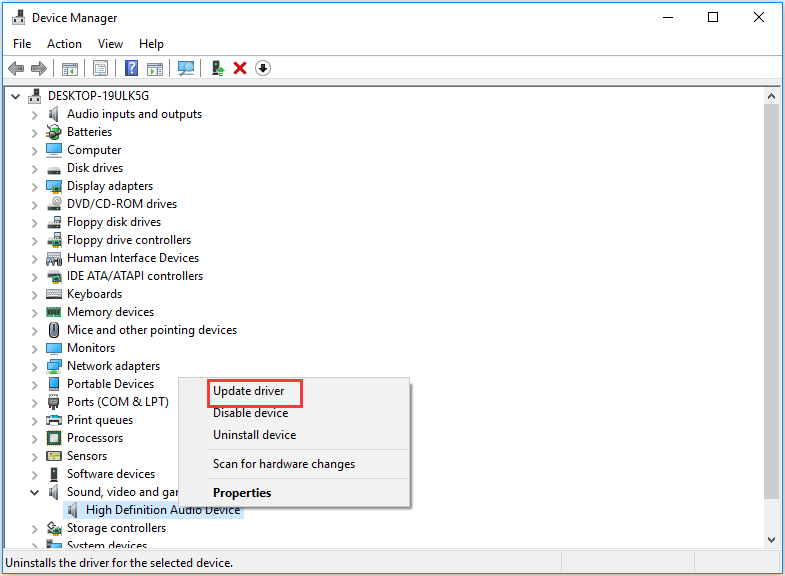This screenshot has height=576, width=785.
Task: Open the Help menu
Action: point(151,44)
